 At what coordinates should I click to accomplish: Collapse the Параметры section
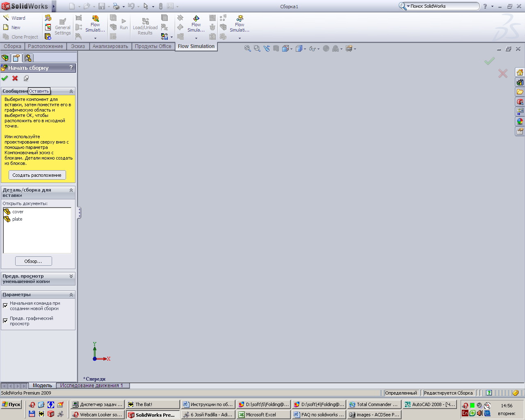(x=71, y=294)
